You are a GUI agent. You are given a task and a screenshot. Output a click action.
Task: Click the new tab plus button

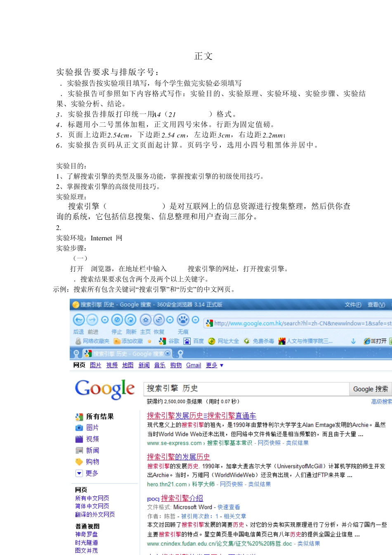[x=180, y=353]
